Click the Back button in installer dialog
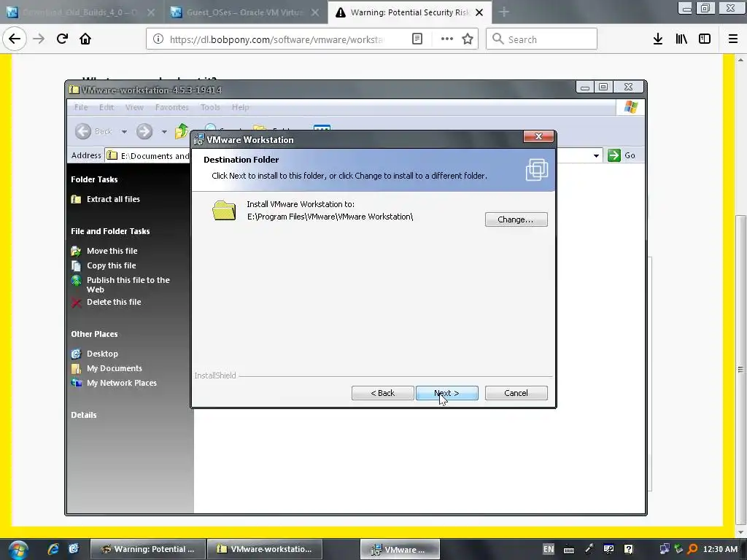This screenshot has width=747, height=560. (x=382, y=393)
